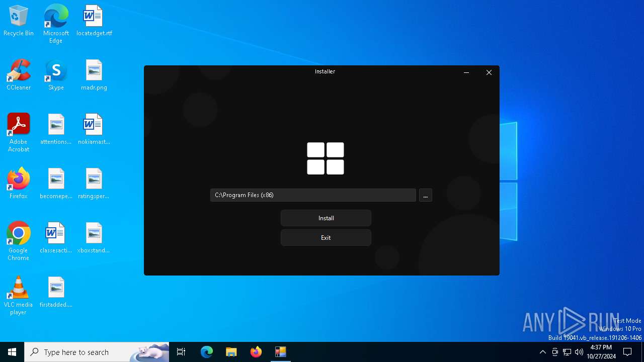644x362 pixels.
Task: Select the becomepe image file icon
Action: click(56, 184)
